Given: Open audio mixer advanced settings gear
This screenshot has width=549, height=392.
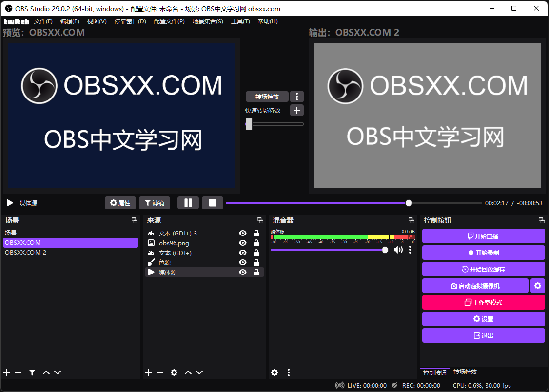Looking at the screenshot, I should [x=274, y=372].
